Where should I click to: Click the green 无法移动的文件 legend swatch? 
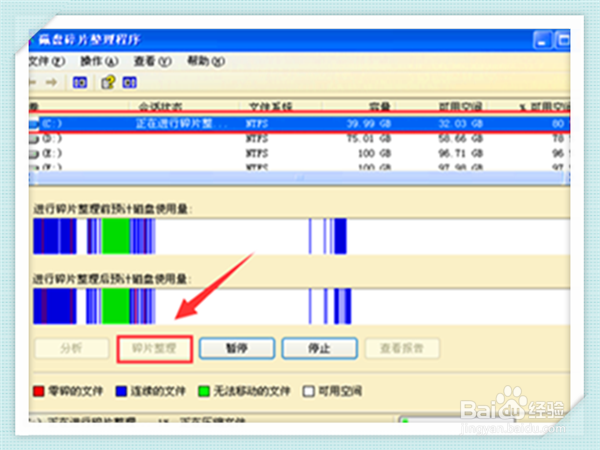pyautogui.click(x=204, y=391)
